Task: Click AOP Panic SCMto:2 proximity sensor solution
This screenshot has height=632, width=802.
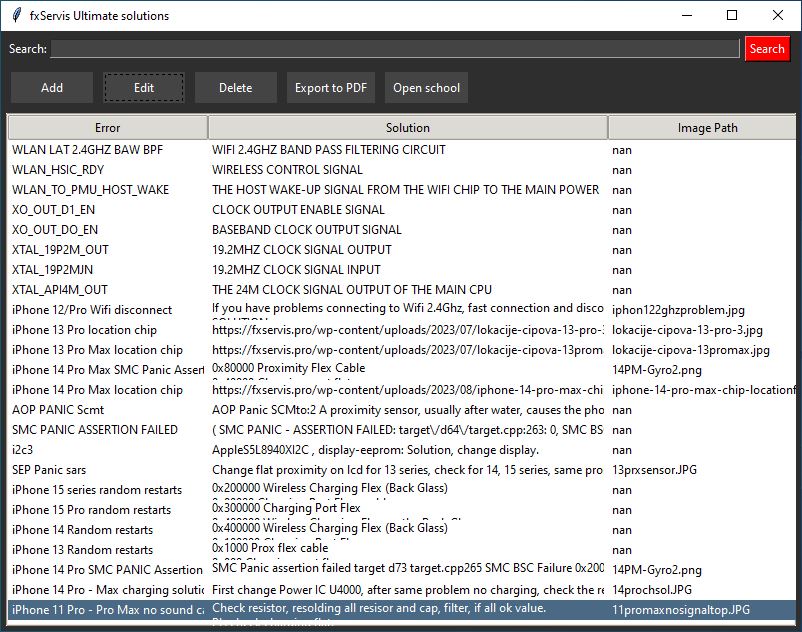Action: [x=408, y=410]
